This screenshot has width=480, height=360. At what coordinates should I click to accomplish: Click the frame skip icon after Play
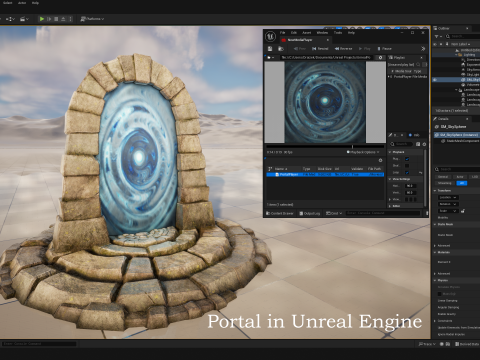coord(49,19)
